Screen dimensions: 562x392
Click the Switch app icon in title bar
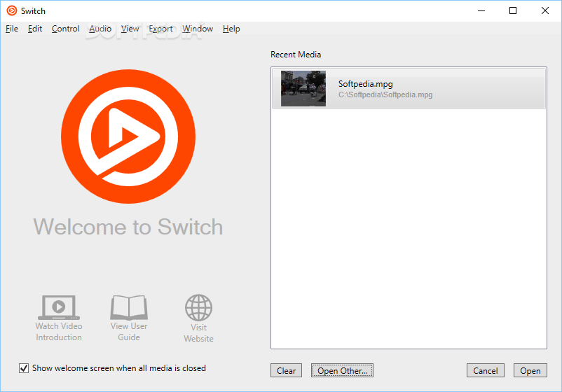[x=12, y=10]
